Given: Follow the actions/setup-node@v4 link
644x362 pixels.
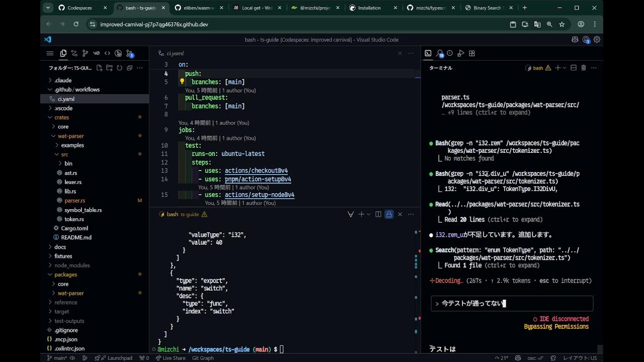Looking at the screenshot, I should click(260, 195).
